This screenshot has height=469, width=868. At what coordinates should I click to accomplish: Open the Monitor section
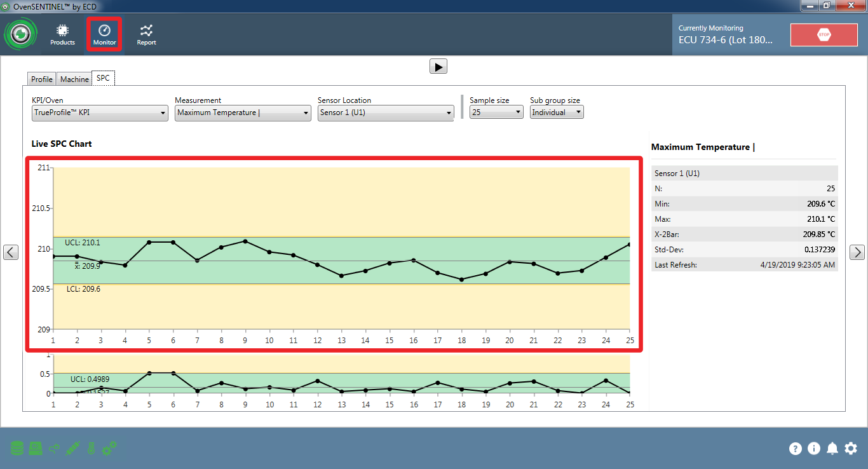[x=105, y=35]
